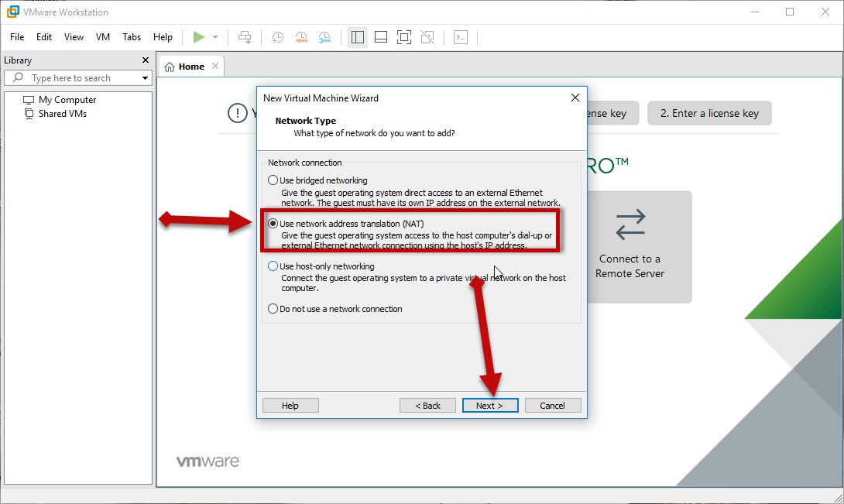
Task: Enter full screen mode via toolbar icon
Action: click(403, 37)
